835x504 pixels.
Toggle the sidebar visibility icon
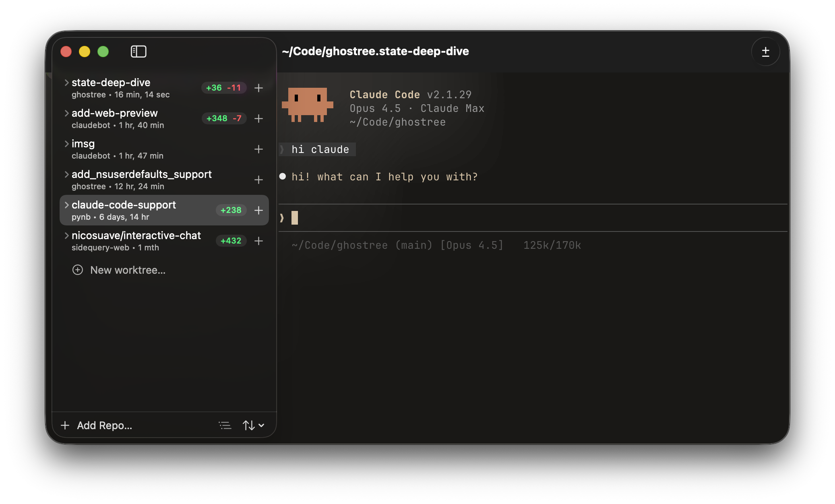click(x=138, y=52)
